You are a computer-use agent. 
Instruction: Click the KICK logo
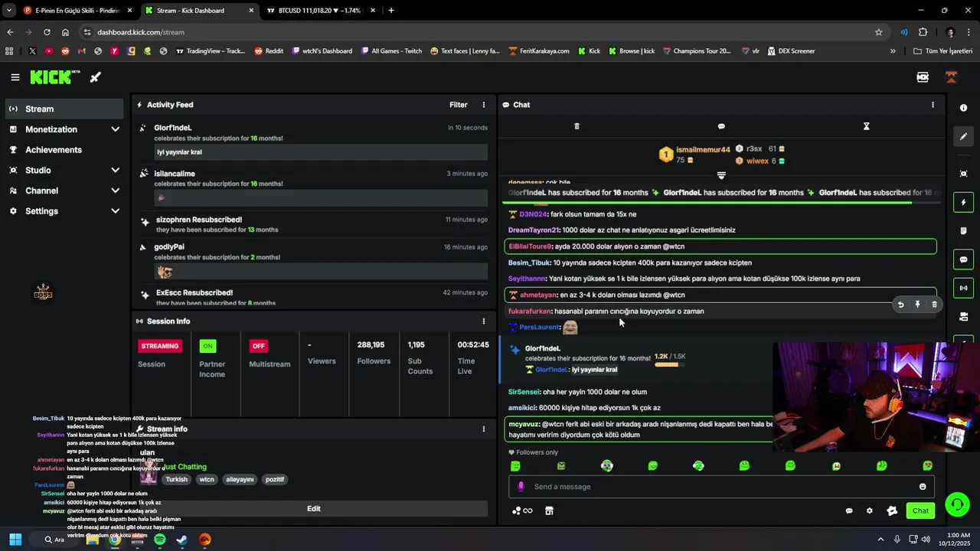click(55, 77)
